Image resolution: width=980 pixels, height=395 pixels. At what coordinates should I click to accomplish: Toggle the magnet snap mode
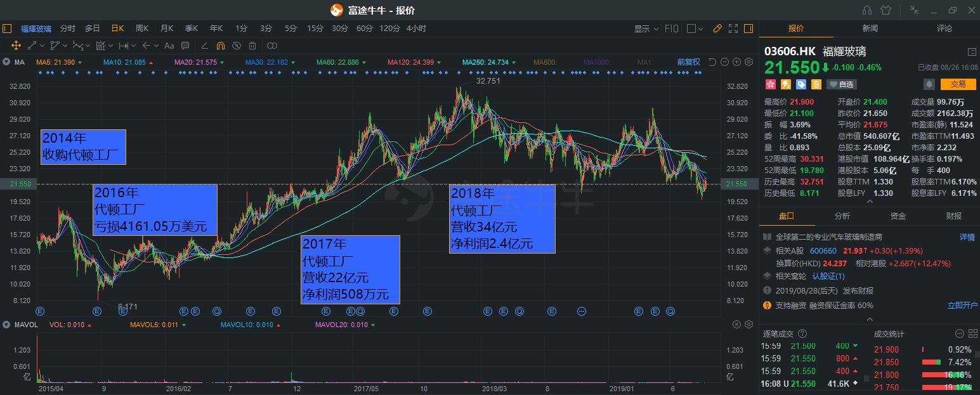(x=220, y=46)
